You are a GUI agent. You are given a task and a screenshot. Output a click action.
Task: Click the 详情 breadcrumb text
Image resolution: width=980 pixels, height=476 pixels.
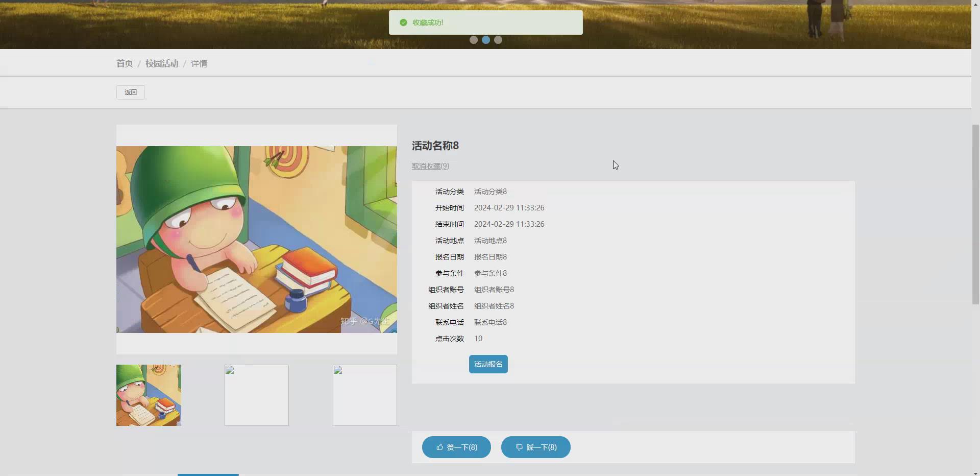199,63
